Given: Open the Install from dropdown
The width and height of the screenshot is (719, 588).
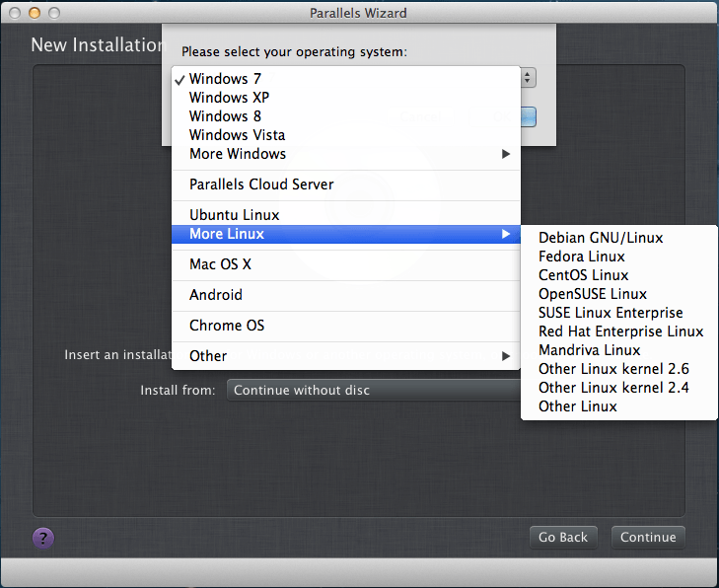Looking at the screenshot, I should point(374,390).
